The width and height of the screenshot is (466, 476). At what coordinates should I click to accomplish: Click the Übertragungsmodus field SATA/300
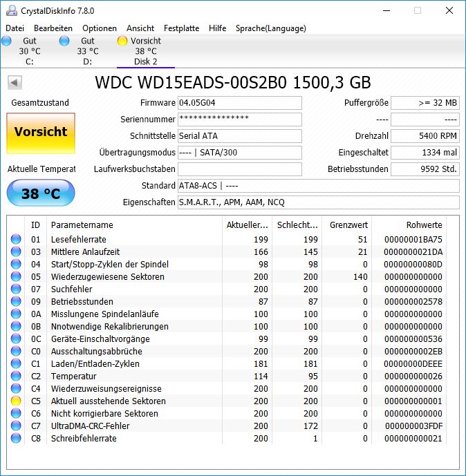coord(240,153)
